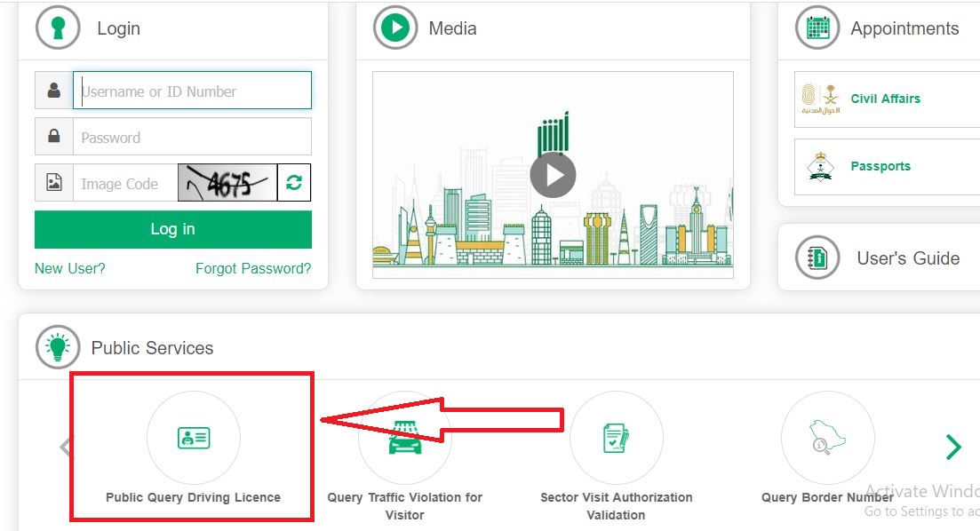The width and height of the screenshot is (980, 531).
Task: Select Sector Visit Authorization Validation service
Action: point(617,437)
